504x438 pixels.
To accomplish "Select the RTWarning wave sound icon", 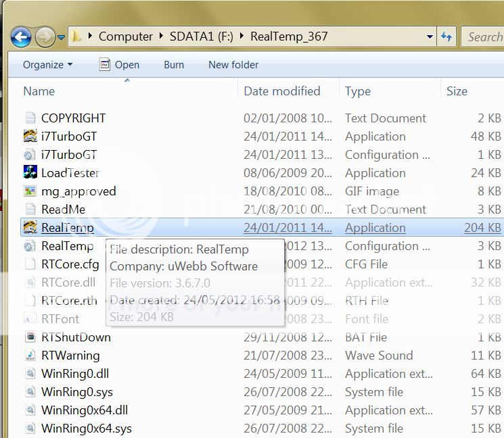I will click(x=30, y=355).
